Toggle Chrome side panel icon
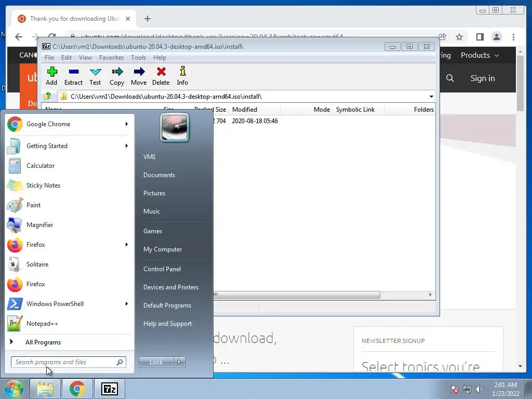Screen dimensions: 532x399 pos(480,37)
